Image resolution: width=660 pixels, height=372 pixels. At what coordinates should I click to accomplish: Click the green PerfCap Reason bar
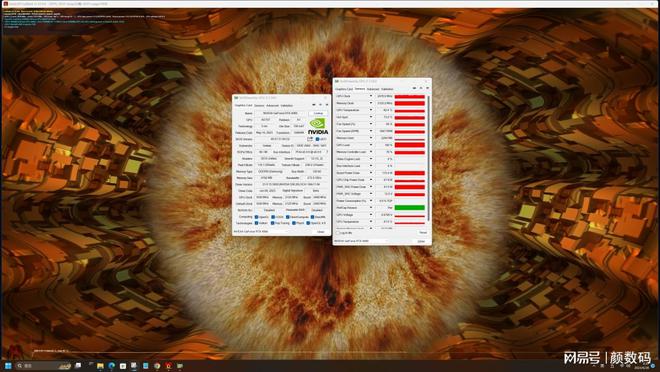[410, 208]
